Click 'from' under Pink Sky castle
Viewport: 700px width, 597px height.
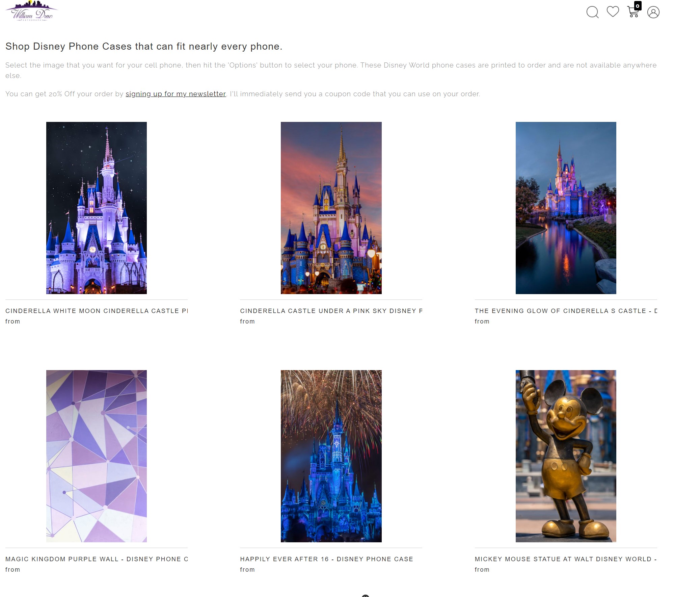[x=248, y=321]
